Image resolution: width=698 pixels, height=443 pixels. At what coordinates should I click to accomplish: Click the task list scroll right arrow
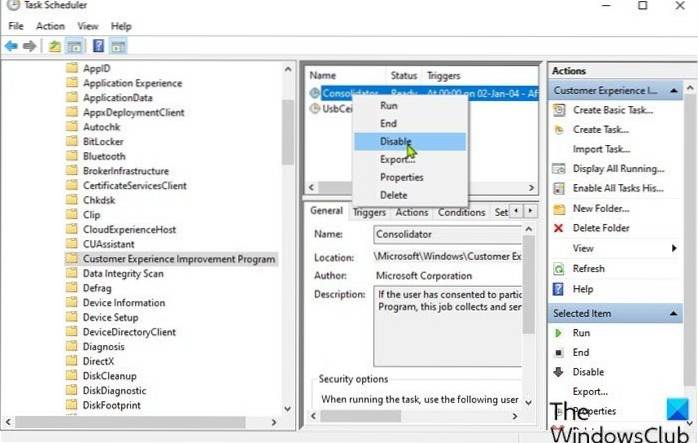(x=531, y=188)
